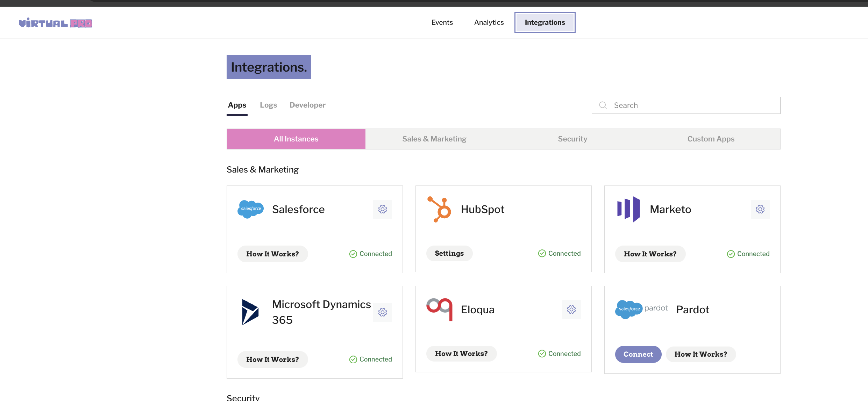Viewport: 868px width, 401px height.
Task: Click Dynamics 365 Connected status text
Action: [x=376, y=359]
